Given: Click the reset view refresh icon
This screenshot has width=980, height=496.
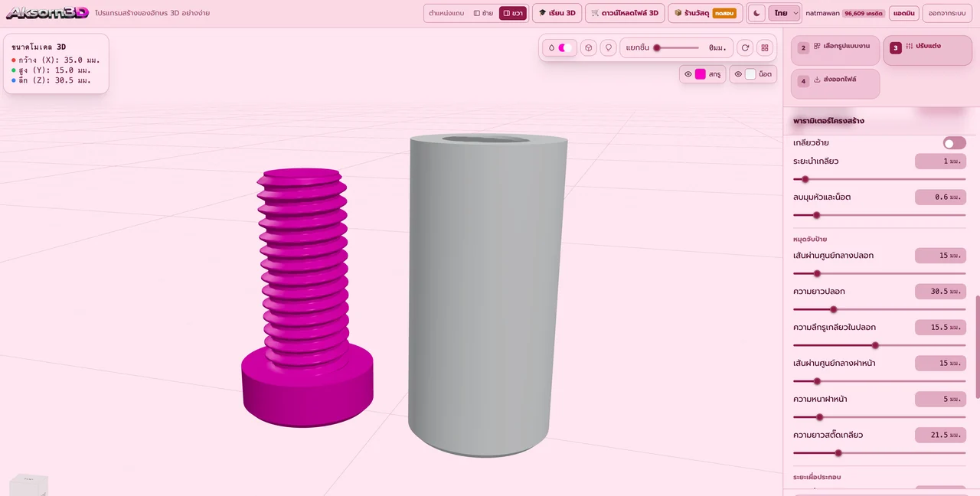Looking at the screenshot, I should (x=744, y=47).
